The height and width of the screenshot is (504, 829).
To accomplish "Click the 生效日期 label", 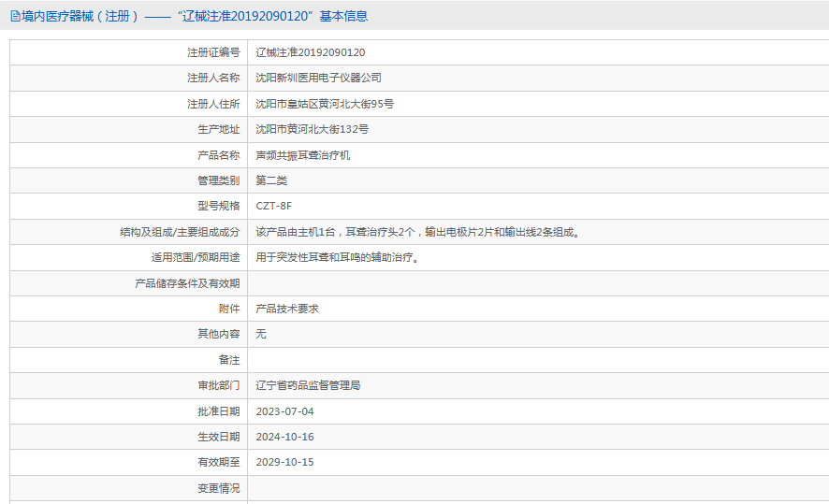I will coord(219,437).
